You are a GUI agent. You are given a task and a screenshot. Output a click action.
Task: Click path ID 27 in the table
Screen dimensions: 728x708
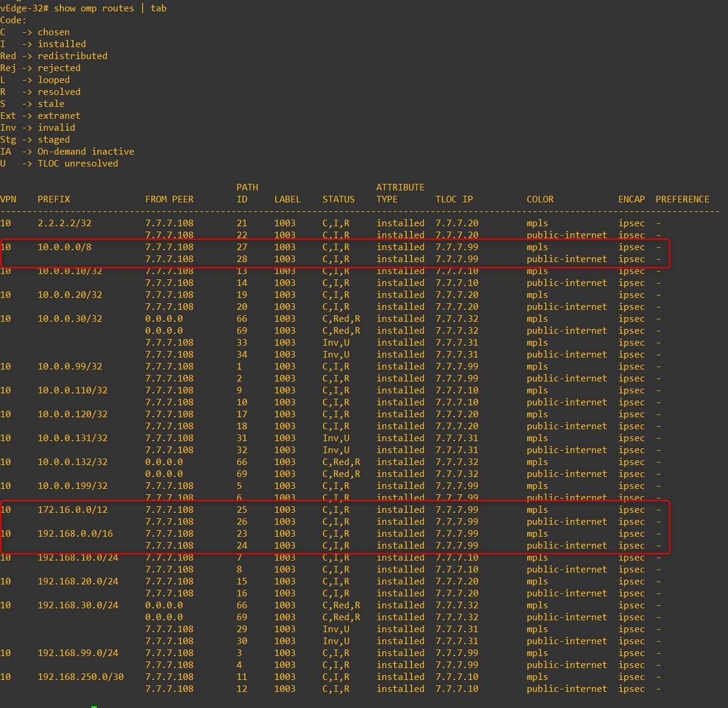242,247
